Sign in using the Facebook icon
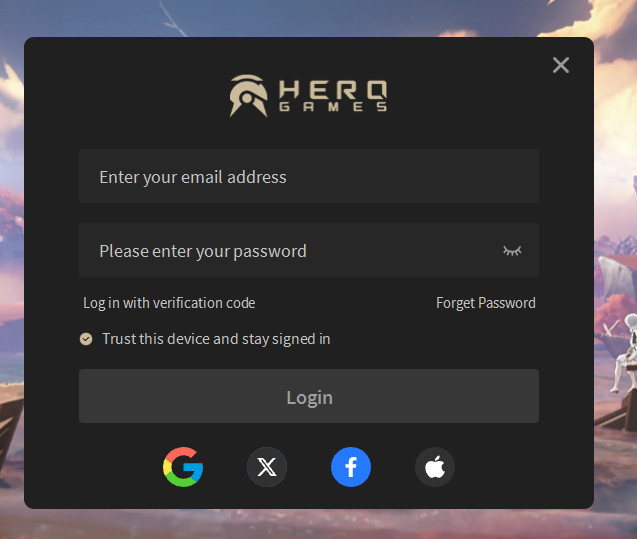 point(351,467)
